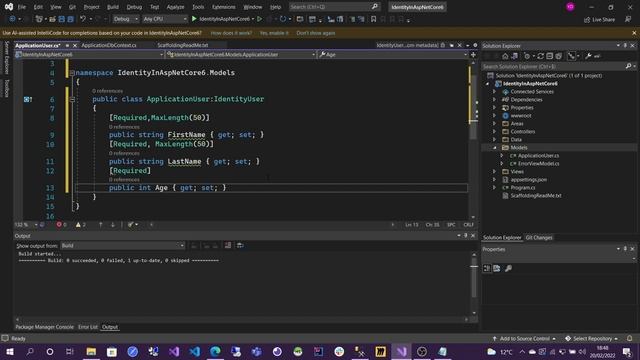Click the Clear All icon in Output toolbar
This screenshot has width=640, height=360.
point(228,245)
